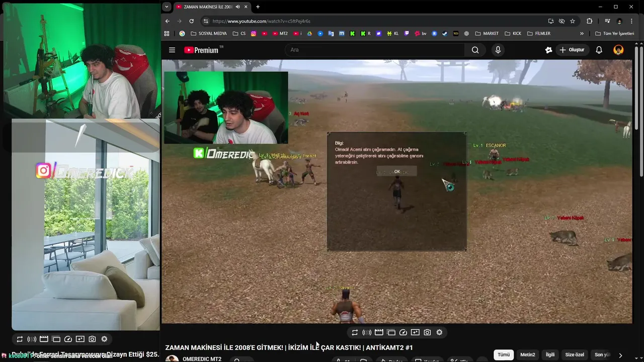This screenshot has height=362, width=644.
Task: Mute tab via speaker icon on tab
Action: [237, 7]
